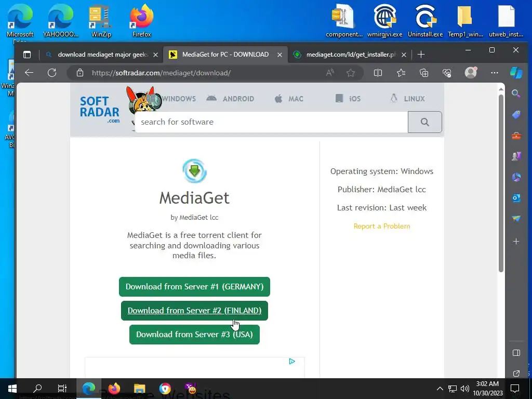Viewport: 532px width, 399px height.
Task: Open the Windows Start menu
Action: click(x=12, y=389)
